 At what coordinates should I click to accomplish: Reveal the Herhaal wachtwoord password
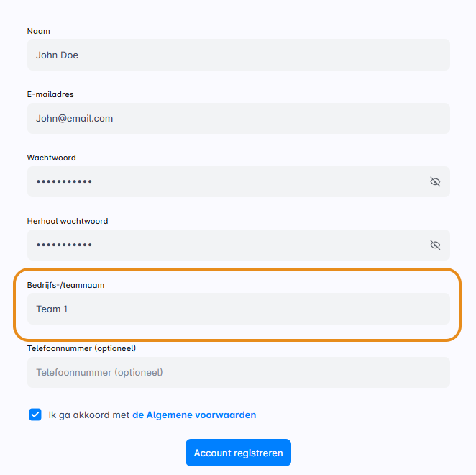[x=435, y=245]
